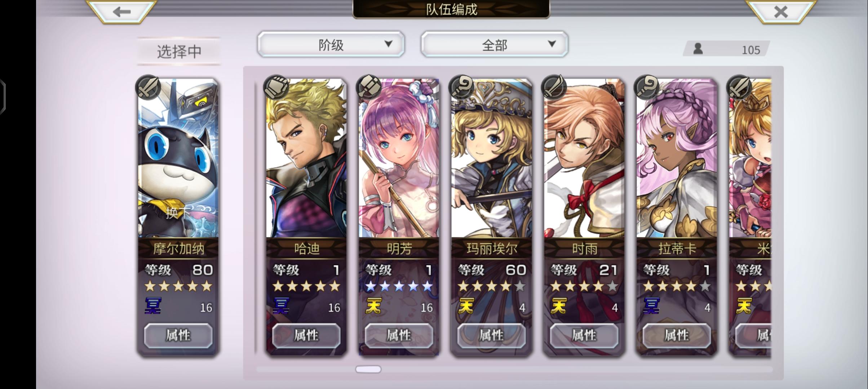Click the fist class icon on 哈迪 card
This screenshot has height=389, width=868.
[276, 88]
